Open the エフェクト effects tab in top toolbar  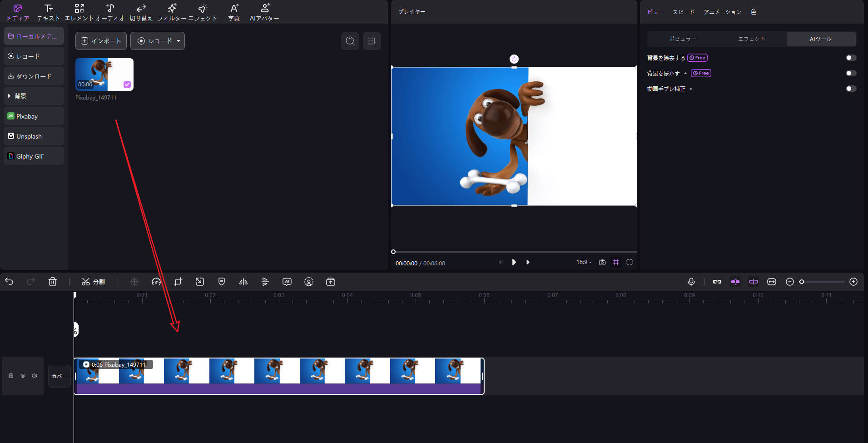coord(203,12)
